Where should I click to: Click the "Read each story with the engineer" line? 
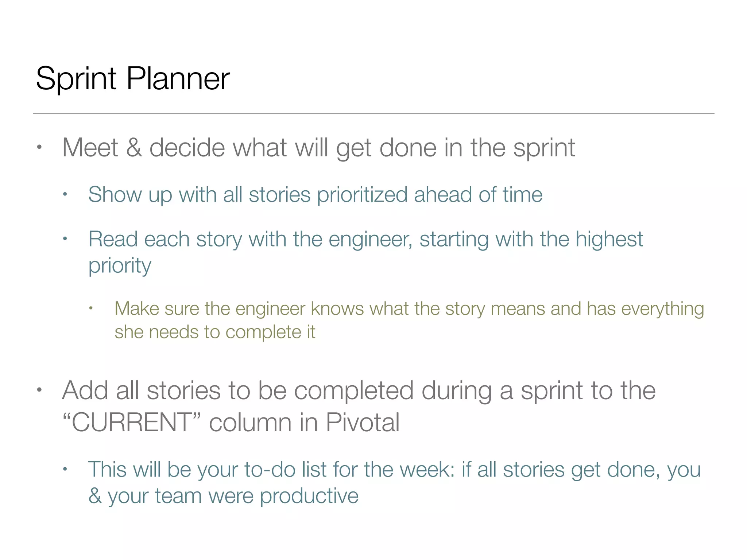pos(365,239)
